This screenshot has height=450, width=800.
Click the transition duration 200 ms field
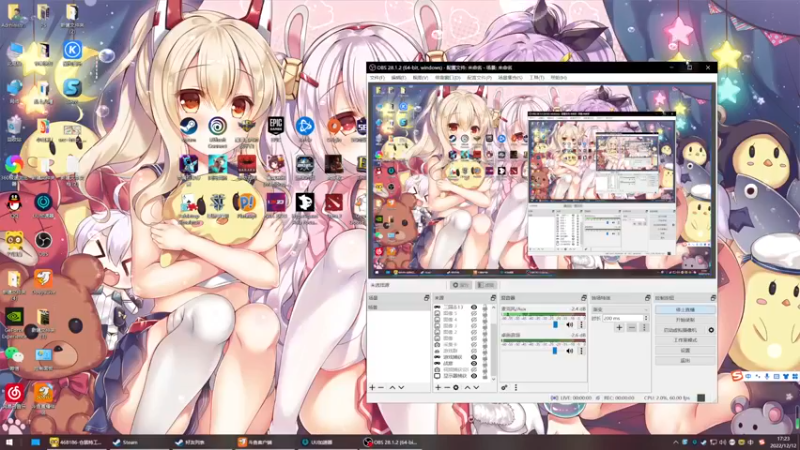point(622,318)
